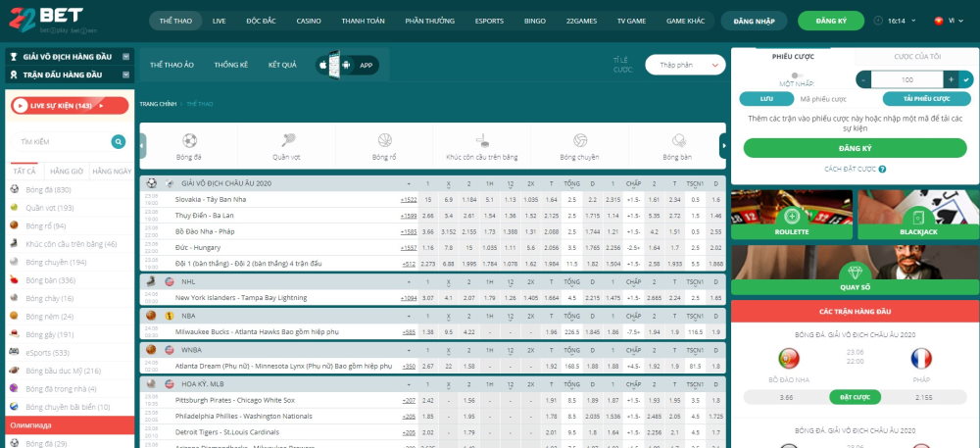Select the Bóng chuyền volleyball icon
The image size is (980, 448).
pos(580,140)
